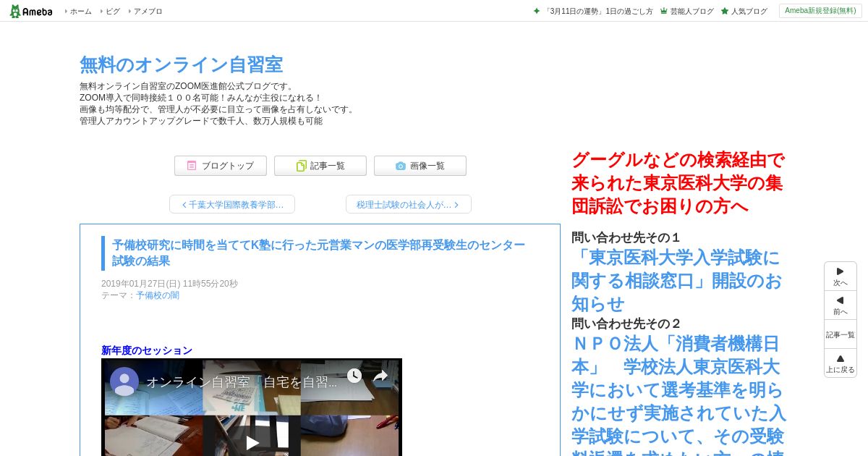The height and width of the screenshot is (456, 868).
Task: Play the embedded YouTube video
Action: [x=252, y=442]
